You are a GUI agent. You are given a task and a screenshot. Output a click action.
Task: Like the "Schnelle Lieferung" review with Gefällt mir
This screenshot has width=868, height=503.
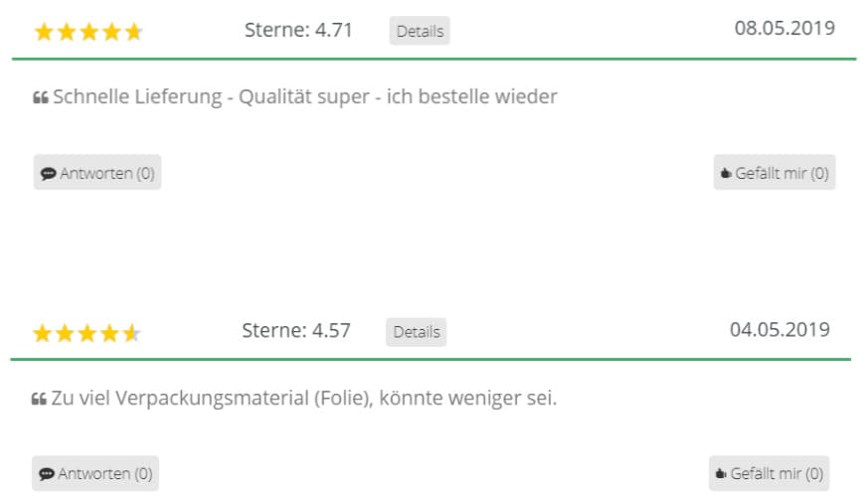click(775, 173)
